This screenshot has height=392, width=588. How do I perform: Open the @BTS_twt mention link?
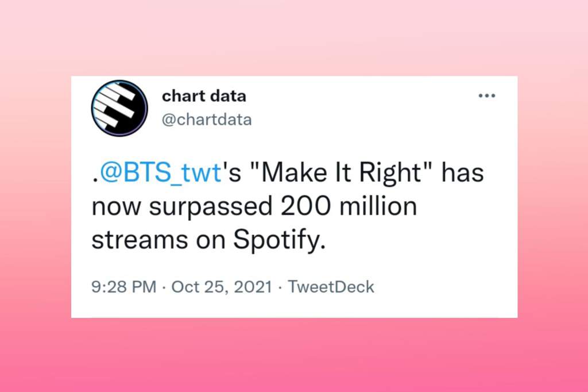point(161,172)
